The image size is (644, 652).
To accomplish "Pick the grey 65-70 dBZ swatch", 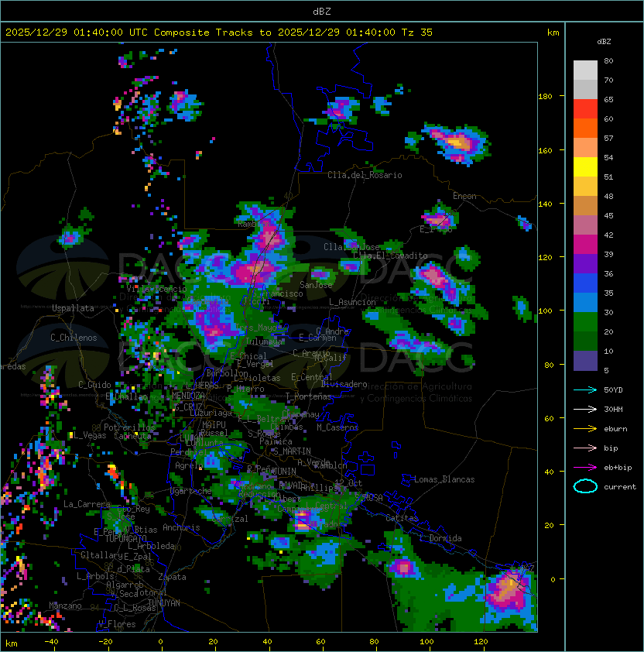I will [585, 89].
